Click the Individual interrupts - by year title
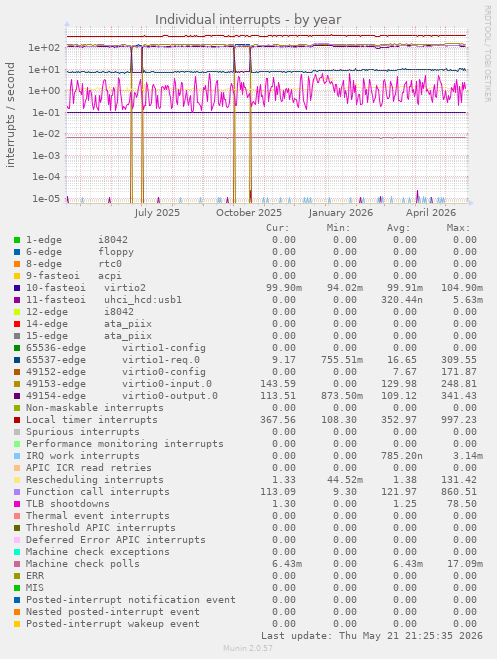The width and height of the screenshot is (497, 659). point(248,20)
